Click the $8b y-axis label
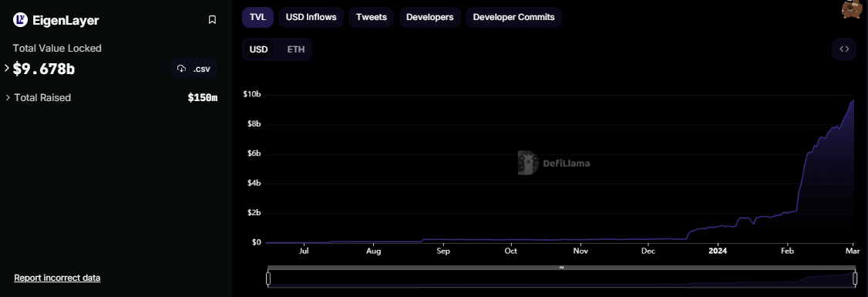This screenshot has height=297, width=868. (254, 123)
